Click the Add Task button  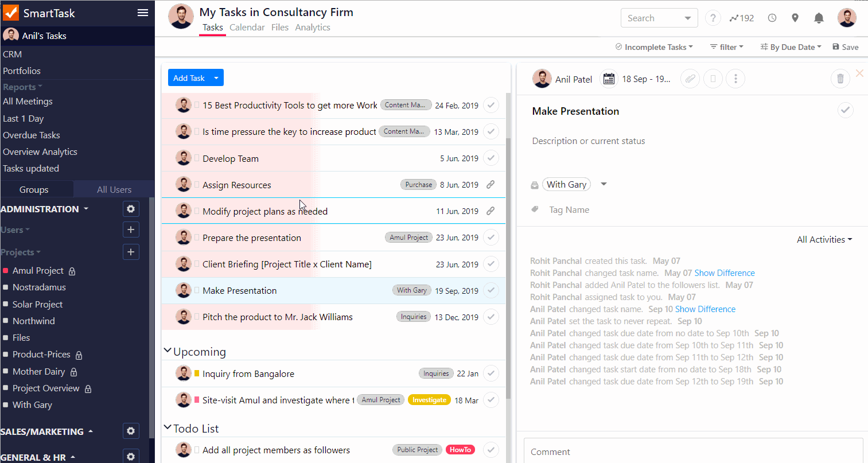coord(189,78)
